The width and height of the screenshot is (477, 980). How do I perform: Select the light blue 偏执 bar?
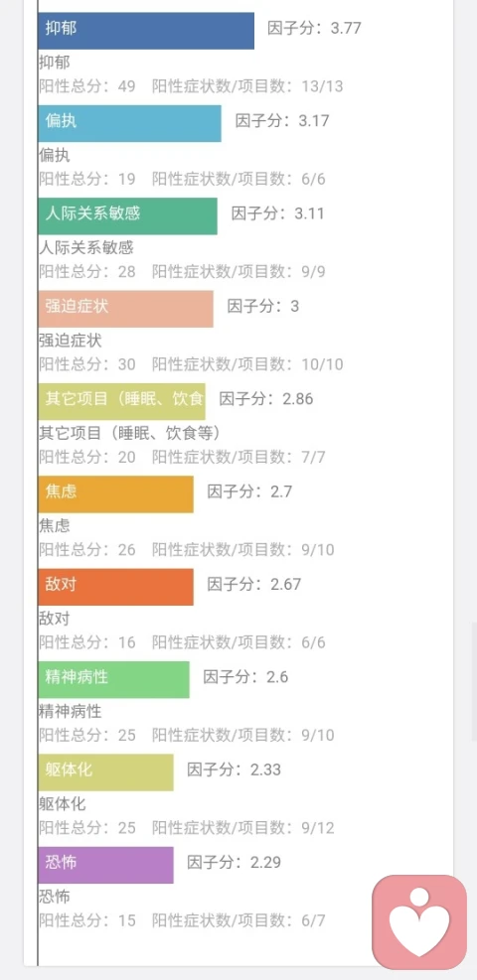[129, 123]
